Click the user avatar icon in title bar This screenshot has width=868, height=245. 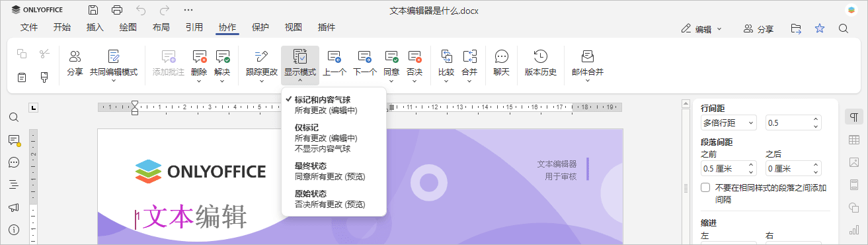[x=852, y=10]
